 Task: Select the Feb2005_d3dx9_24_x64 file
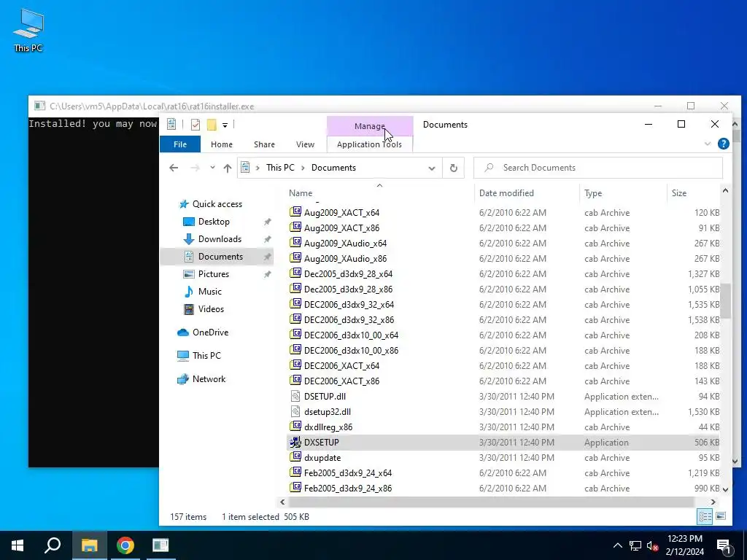(x=348, y=472)
